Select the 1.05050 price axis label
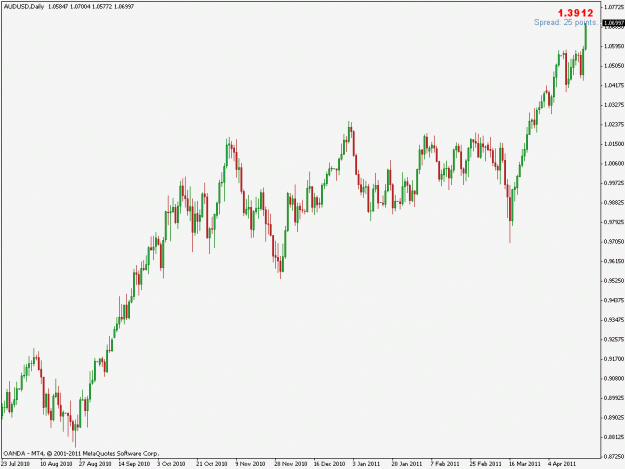 click(x=614, y=65)
